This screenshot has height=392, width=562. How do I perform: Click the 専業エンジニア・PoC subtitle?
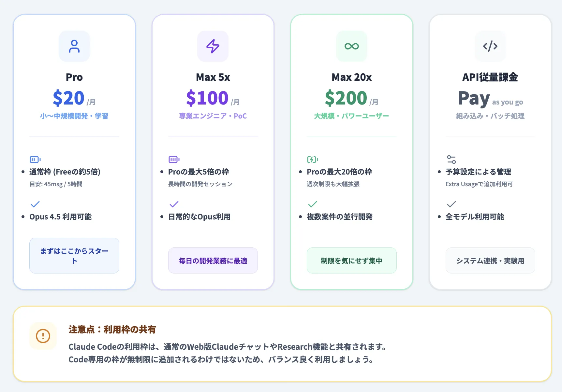tap(213, 116)
